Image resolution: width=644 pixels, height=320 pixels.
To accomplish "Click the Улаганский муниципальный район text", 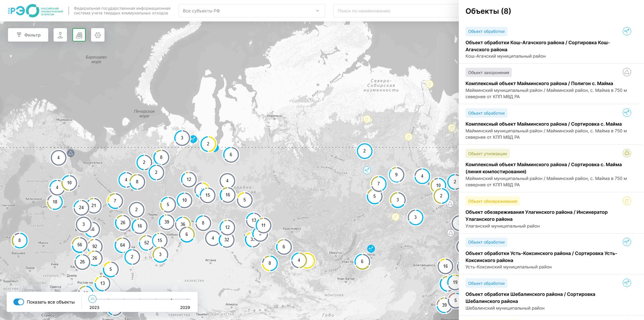I will click(x=502, y=226).
